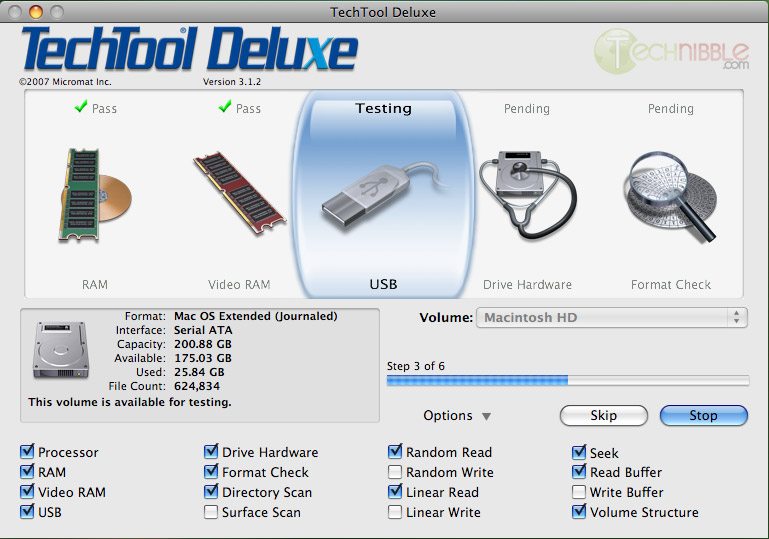Click the Format Check magnifier icon
The height and width of the screenshot is (539, 769).
[671, 196]
